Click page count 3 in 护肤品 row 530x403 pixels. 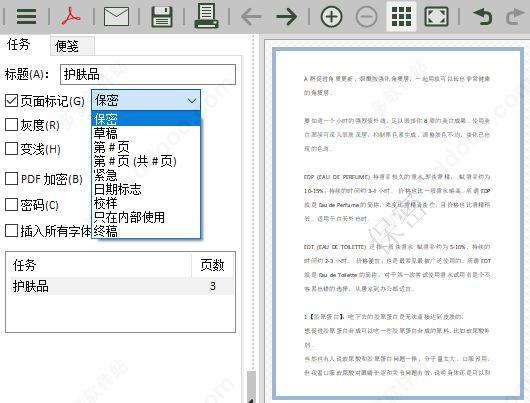[213, 286]
